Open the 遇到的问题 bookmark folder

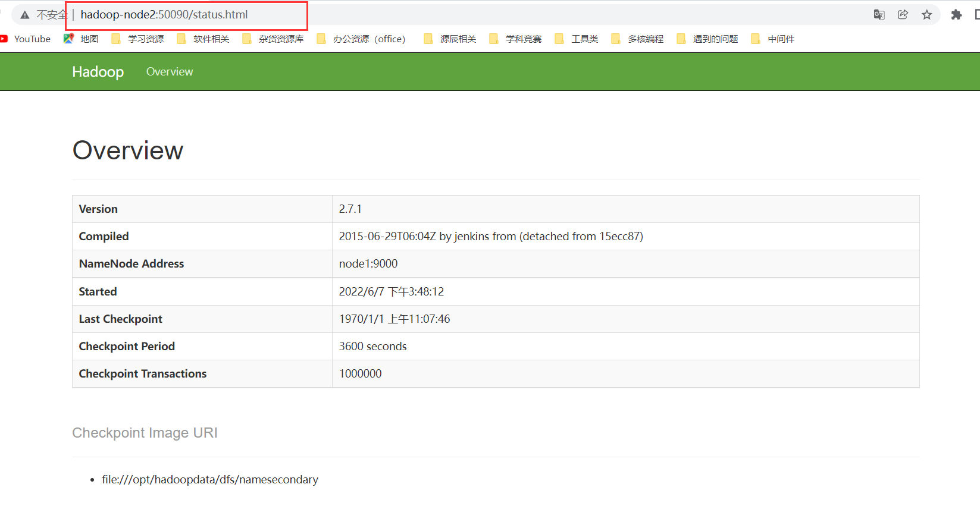pos(707,39)
